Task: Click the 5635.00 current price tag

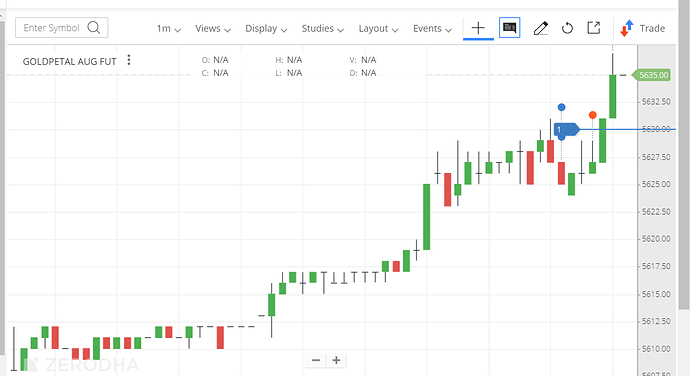Action: tap(651, 75)
